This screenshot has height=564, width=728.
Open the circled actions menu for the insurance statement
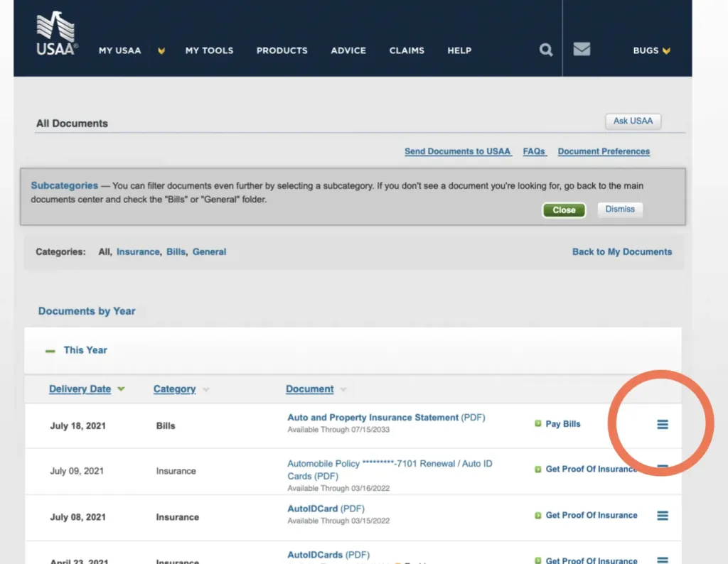pos(662,423)
